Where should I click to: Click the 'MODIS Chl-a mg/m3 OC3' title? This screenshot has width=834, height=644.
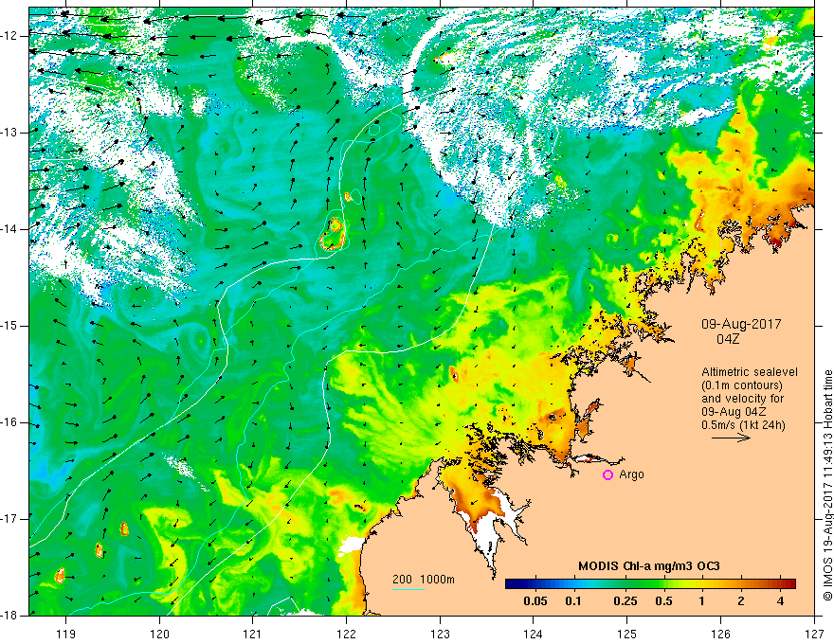[x=649, y=566]
